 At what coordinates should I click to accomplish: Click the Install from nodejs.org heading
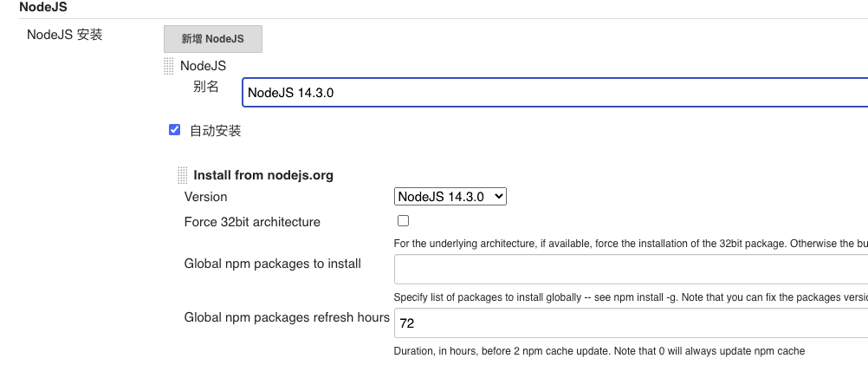pyautogui.click(x=263, y=175)
